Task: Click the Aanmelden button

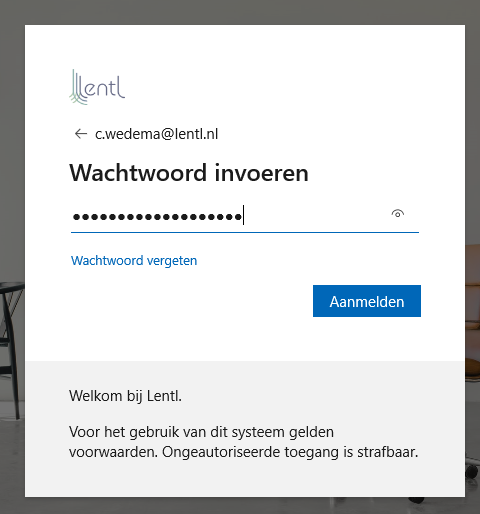Action: coord(367,301)
